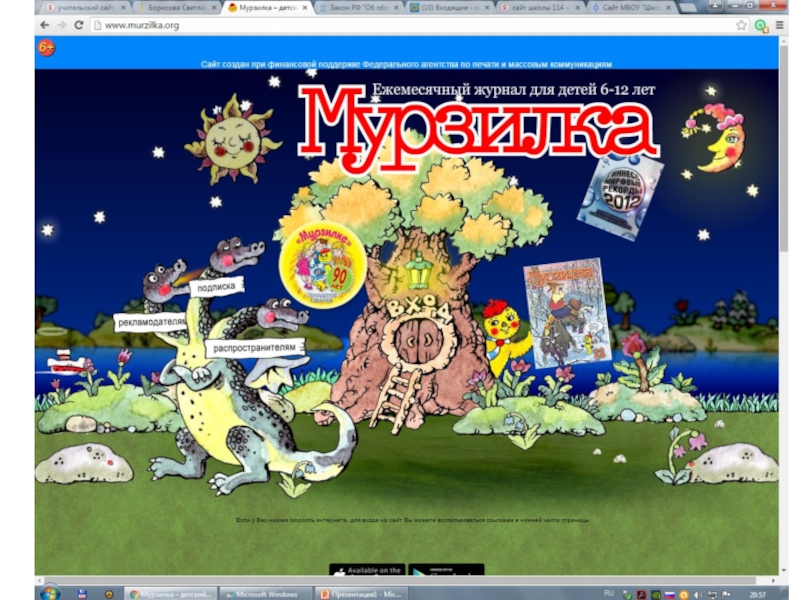The image size is (800, 600).
Task: Click the scroll-right arrow of the horizontal scrollbar
Action: tap(773, 580)
